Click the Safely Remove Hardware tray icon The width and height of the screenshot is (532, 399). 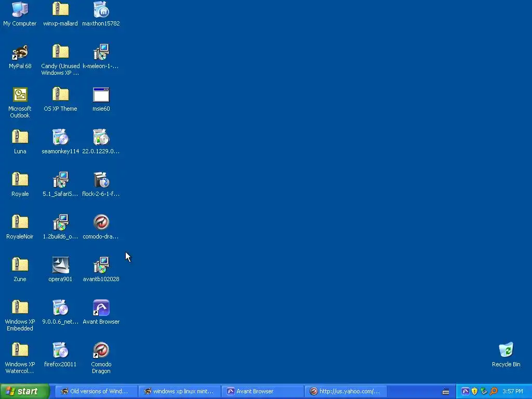pos(484,391)
